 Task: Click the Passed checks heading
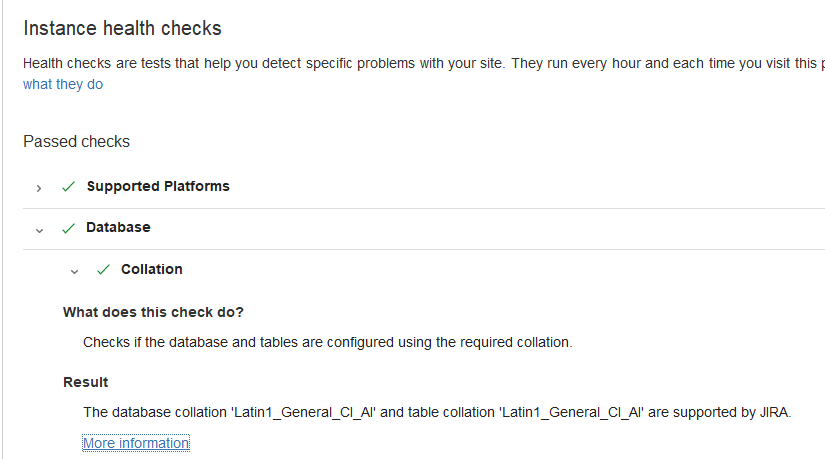[76, 142]
